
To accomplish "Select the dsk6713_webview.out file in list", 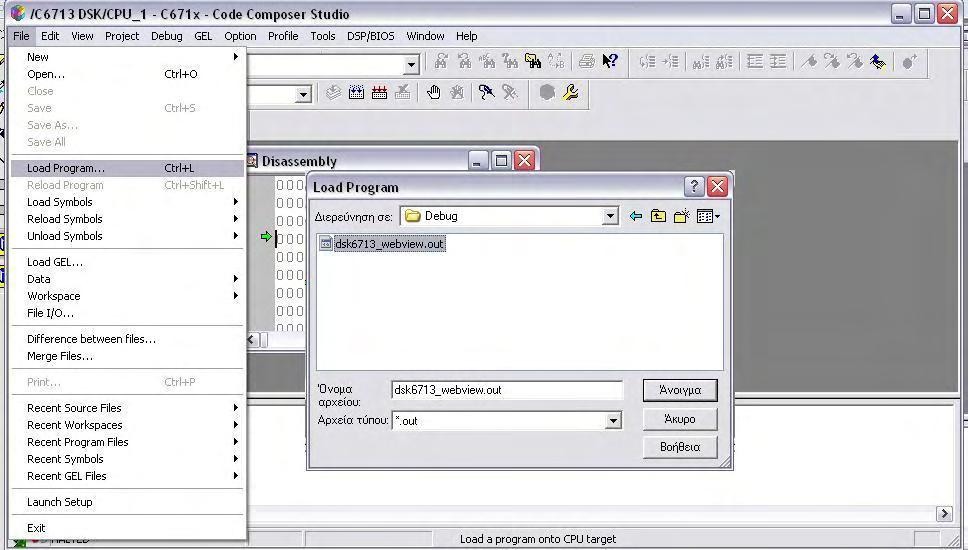I will (x=389, y=244).
